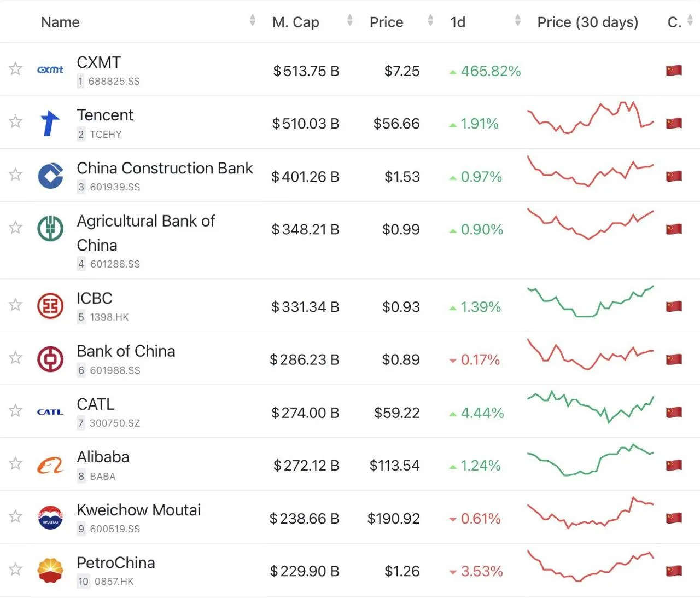The height and width of the screenshot is (598, 700).
Task: Click the ICBC red logo
Action: [x=50, y=306]
